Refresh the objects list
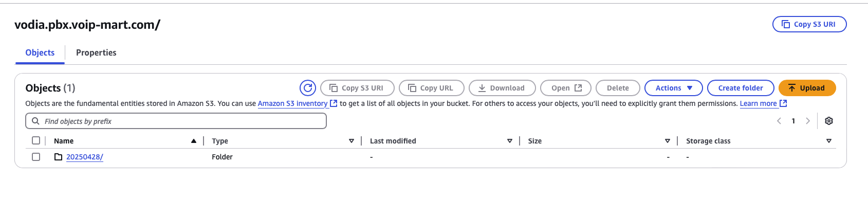 [x=307, y=88]
